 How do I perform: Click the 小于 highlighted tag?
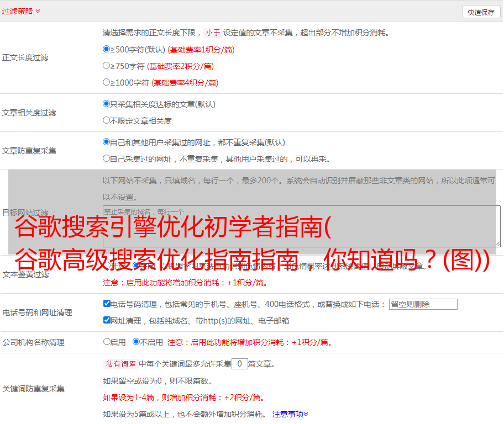pos(213,33)
